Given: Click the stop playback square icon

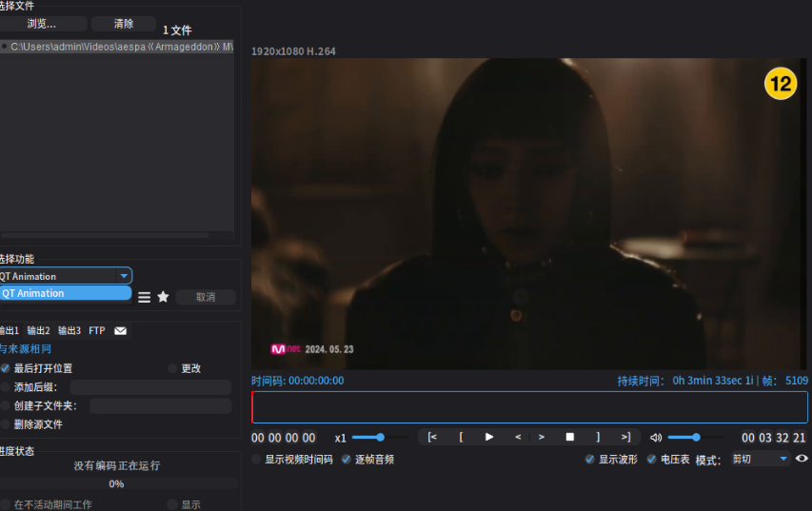Looking at the screenshot, I should 569,437.
